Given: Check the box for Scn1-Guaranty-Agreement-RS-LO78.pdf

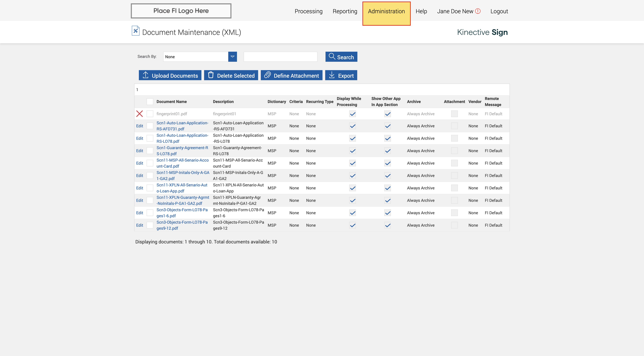Looking at the screenshot, I should (x=150, y=151).
